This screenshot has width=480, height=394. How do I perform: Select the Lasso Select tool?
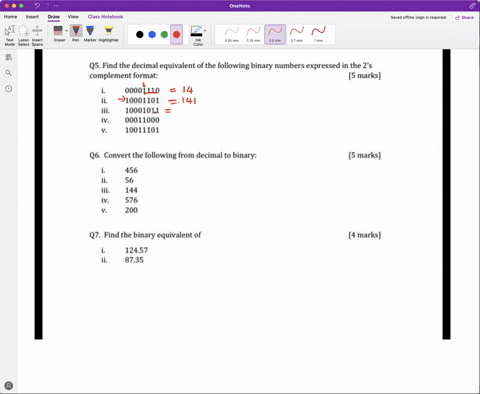click(23, 35)
